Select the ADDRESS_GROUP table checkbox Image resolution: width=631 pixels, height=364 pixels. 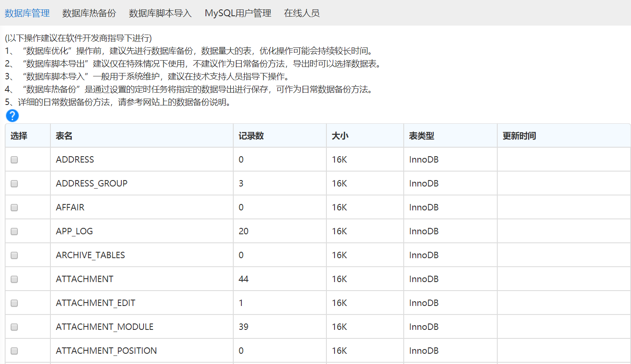click(x=15, y=183)
